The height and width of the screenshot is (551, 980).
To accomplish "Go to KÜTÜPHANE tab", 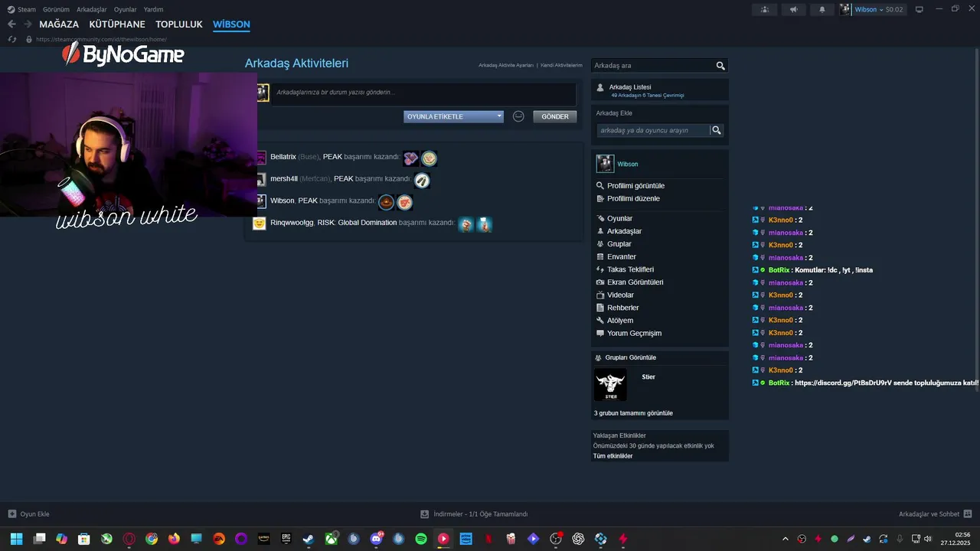I will [x=117, y=24].
